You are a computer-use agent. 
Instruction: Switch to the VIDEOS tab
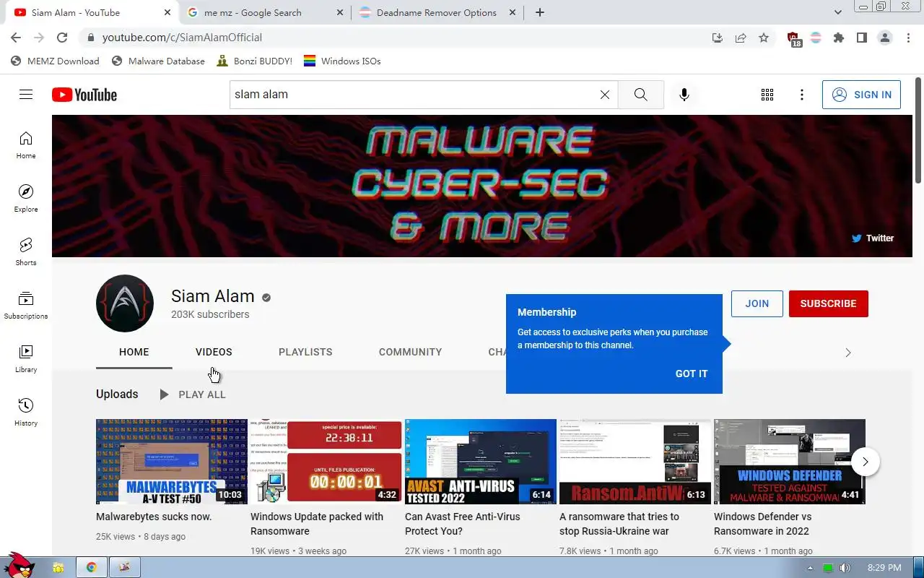[214, 352]
